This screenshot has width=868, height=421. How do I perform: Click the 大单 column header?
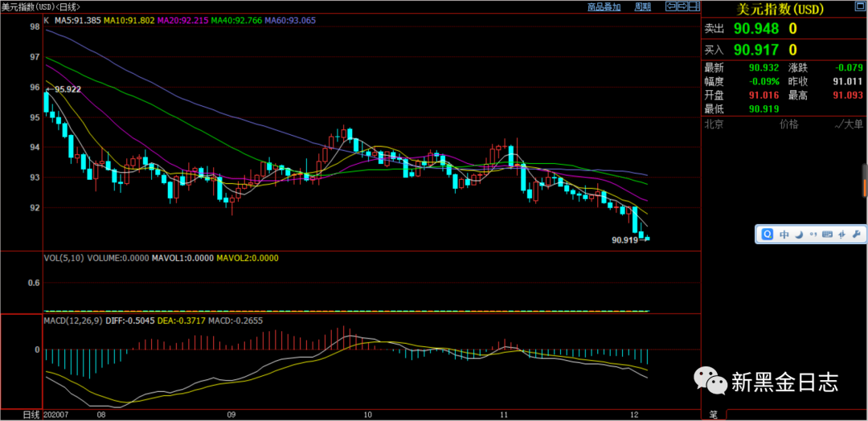click(x=849, y=125)
